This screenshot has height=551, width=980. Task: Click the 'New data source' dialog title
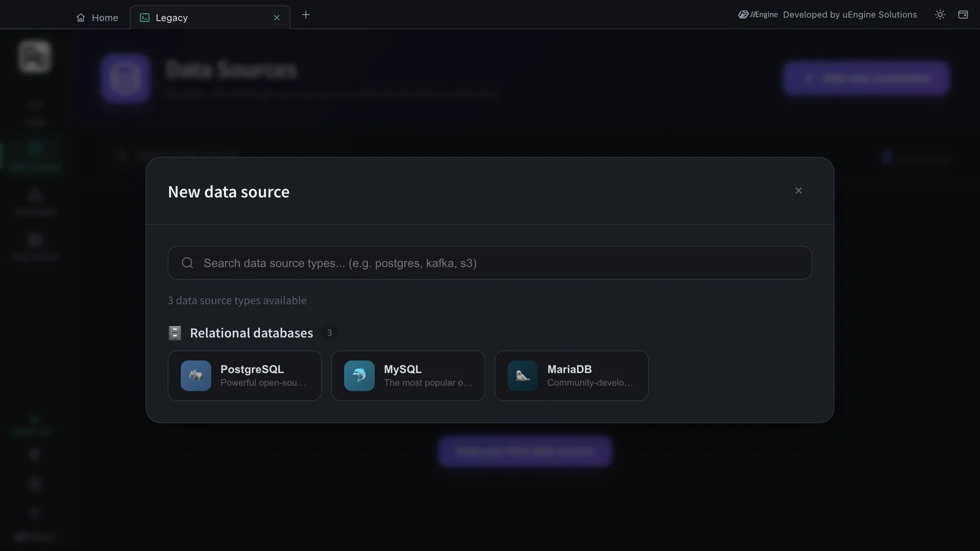click(228, 192)
